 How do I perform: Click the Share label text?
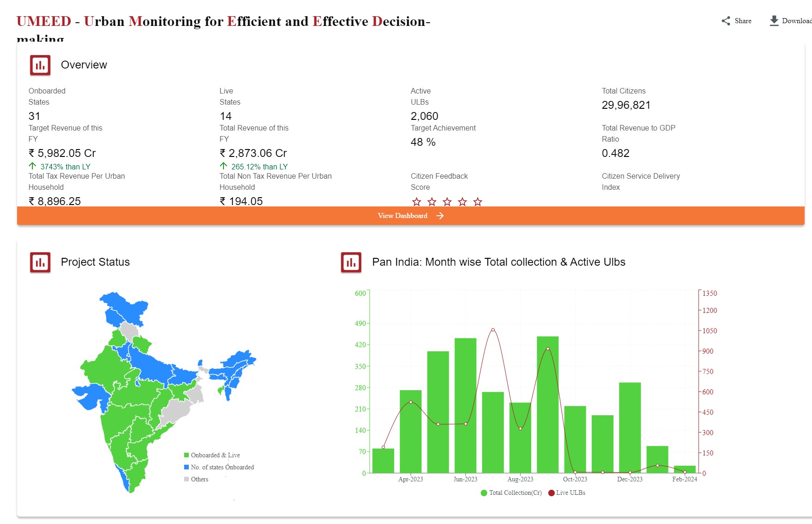pos(743,21)
